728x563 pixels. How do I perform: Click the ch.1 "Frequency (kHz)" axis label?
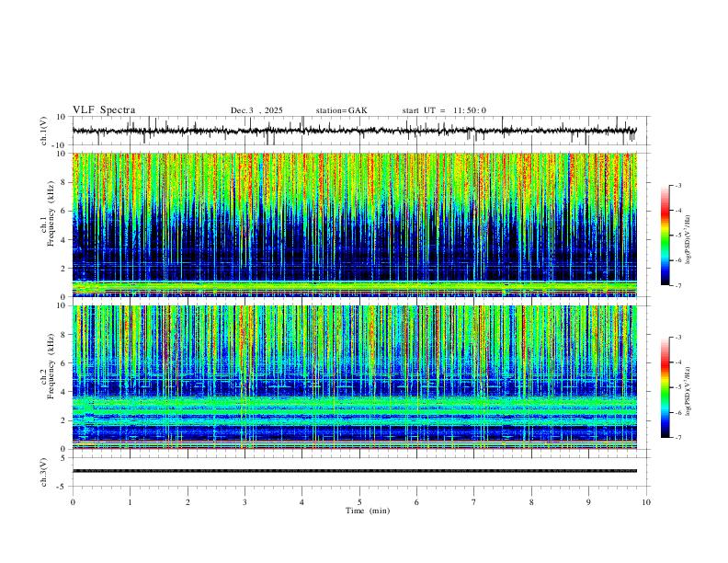pyautogui.click(x=51, y=213)
